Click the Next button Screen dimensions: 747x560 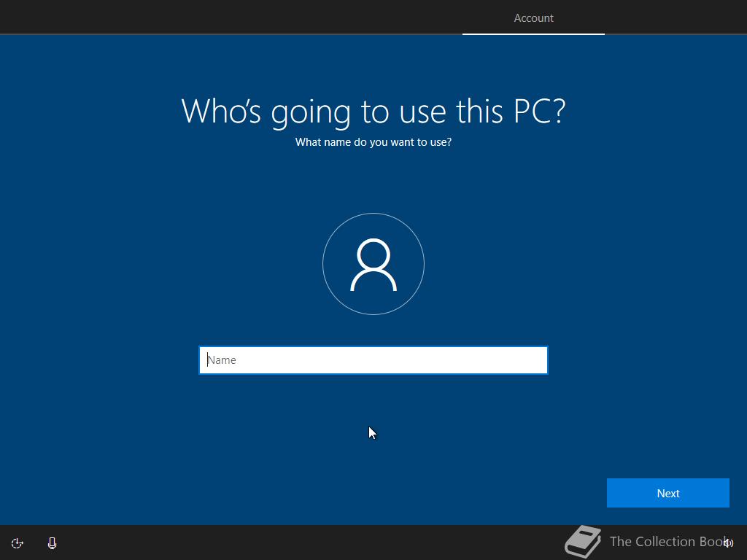pos(668,493)
